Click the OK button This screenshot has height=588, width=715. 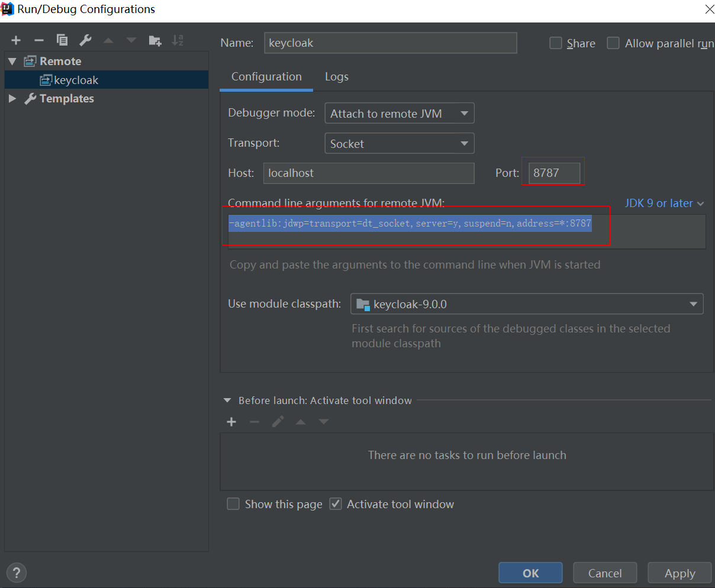(x=530, y=573)
